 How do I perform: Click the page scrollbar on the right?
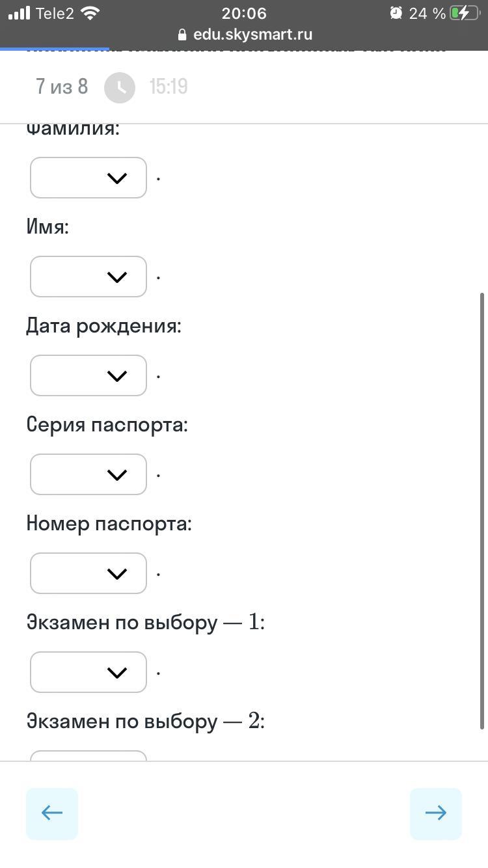483,511
